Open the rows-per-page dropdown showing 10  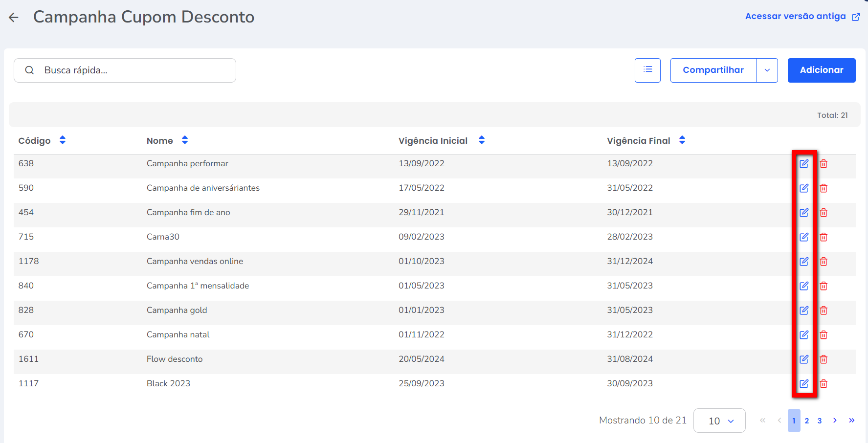click(719, 421)
